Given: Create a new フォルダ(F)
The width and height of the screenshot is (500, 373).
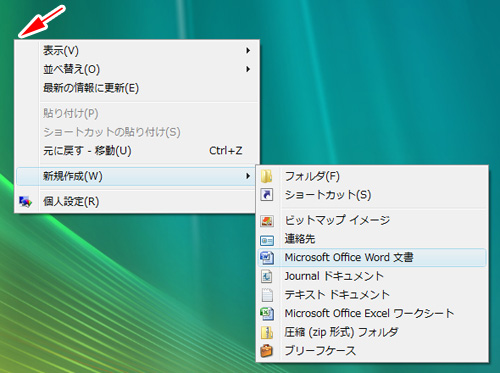Looking at the screenshot, I should pos(372,176).
